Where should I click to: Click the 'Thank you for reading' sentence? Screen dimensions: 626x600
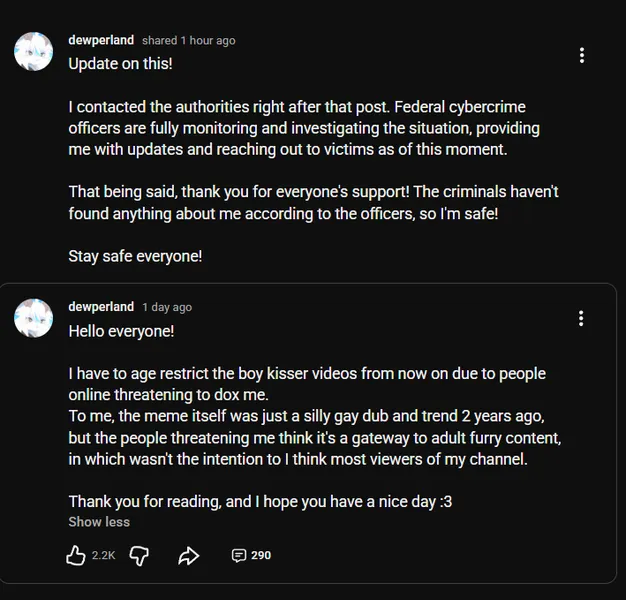(260, 501)
